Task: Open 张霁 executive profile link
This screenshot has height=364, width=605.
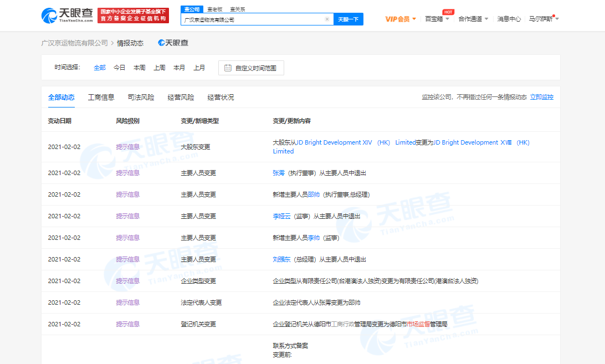Action: [x=278, y=172]
